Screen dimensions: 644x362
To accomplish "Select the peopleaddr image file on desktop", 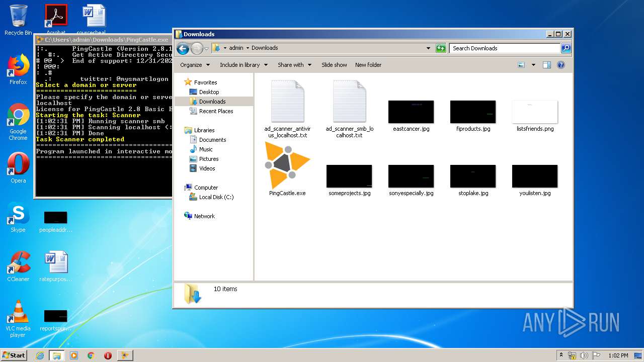I will [x=56, y=222].
